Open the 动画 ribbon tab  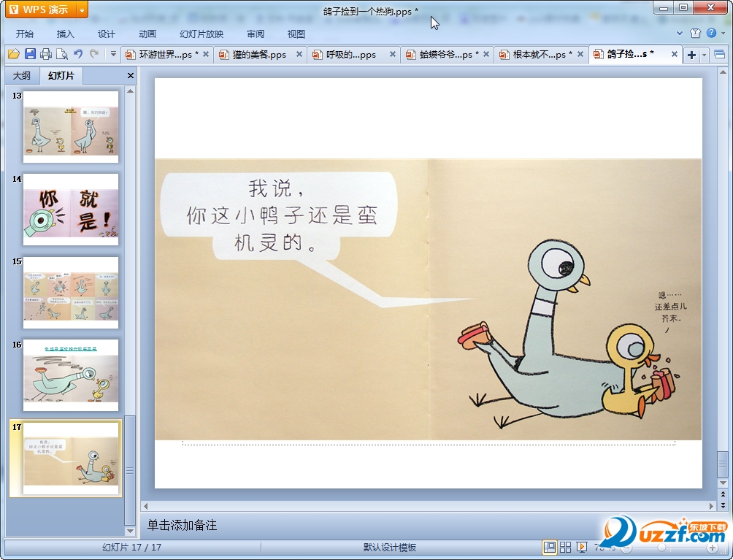pos(147,34)
